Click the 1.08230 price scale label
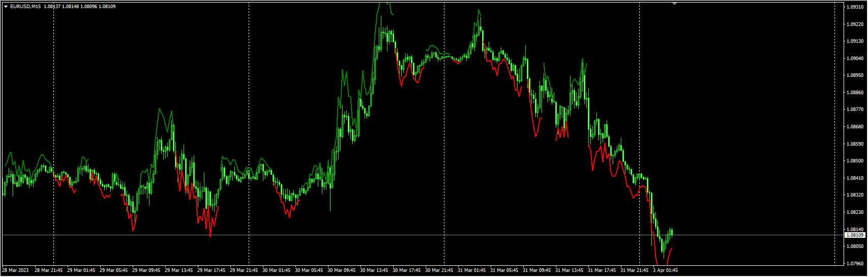 (856, 212)
